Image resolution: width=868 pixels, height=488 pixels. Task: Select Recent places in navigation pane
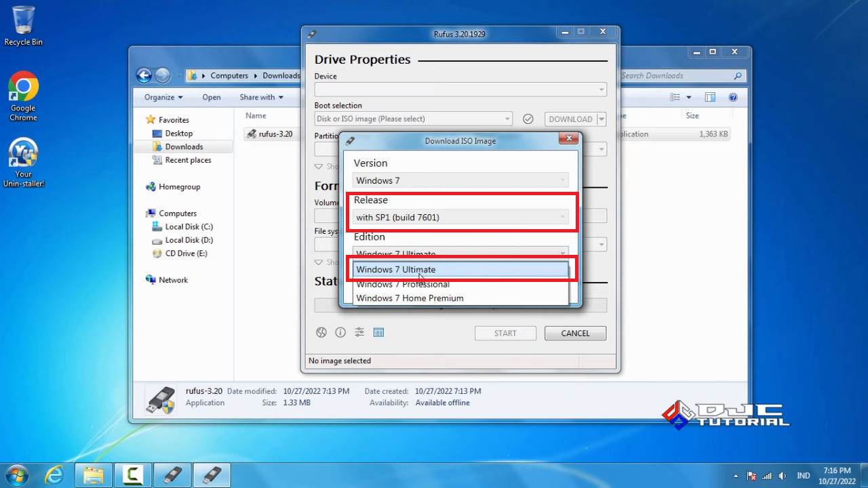[188, 160]
